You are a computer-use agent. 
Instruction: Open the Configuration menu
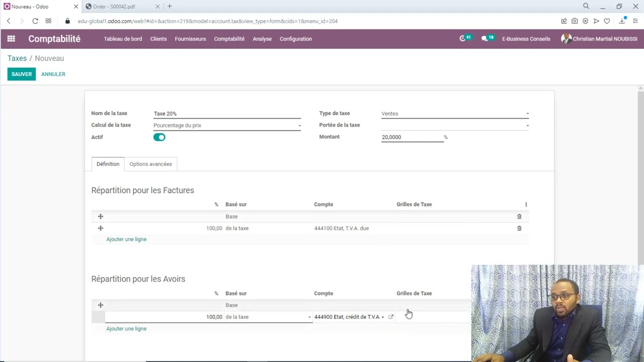point(296,39)
